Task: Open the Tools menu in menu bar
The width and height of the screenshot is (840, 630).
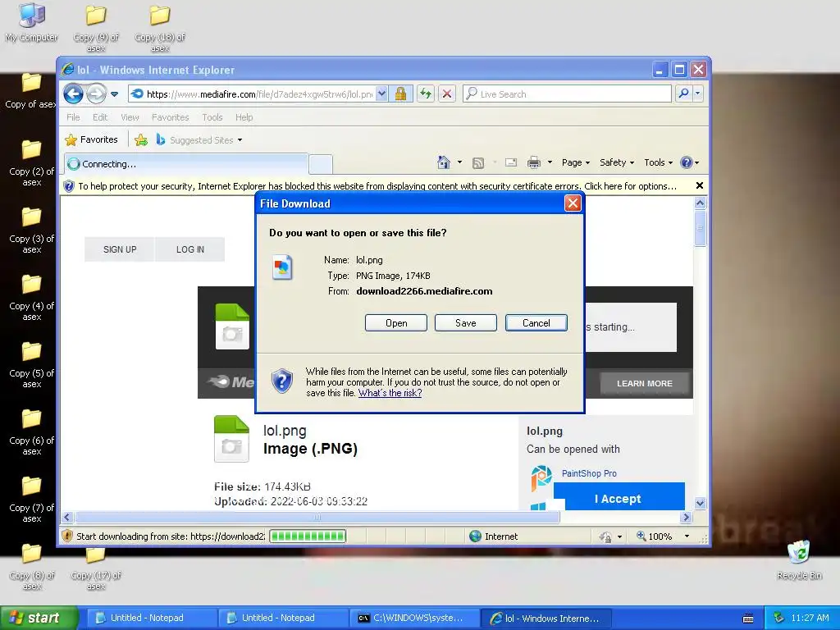Action: (x=212, y=117)
